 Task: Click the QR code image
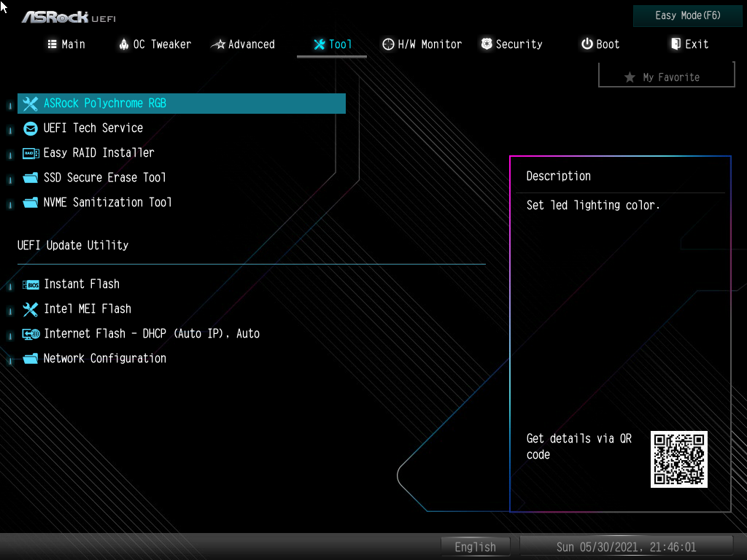pyautogui.click(x=679, y=459)
